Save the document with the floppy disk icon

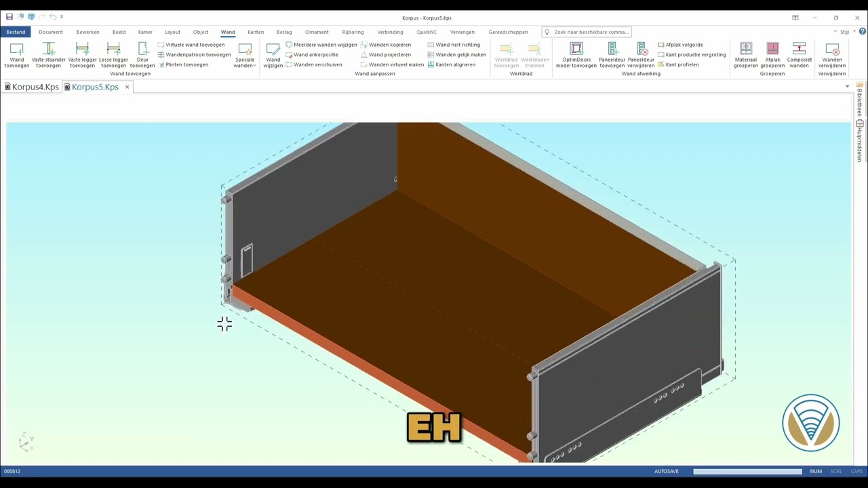(x=9, y=17)
